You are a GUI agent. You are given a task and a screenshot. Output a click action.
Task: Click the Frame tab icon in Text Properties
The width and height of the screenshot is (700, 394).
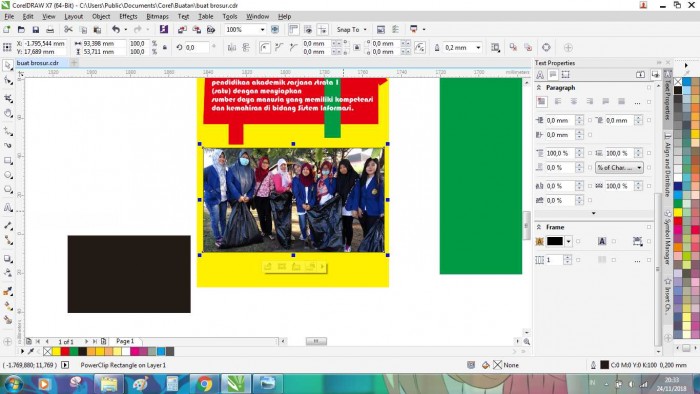[x=566, y=75]
